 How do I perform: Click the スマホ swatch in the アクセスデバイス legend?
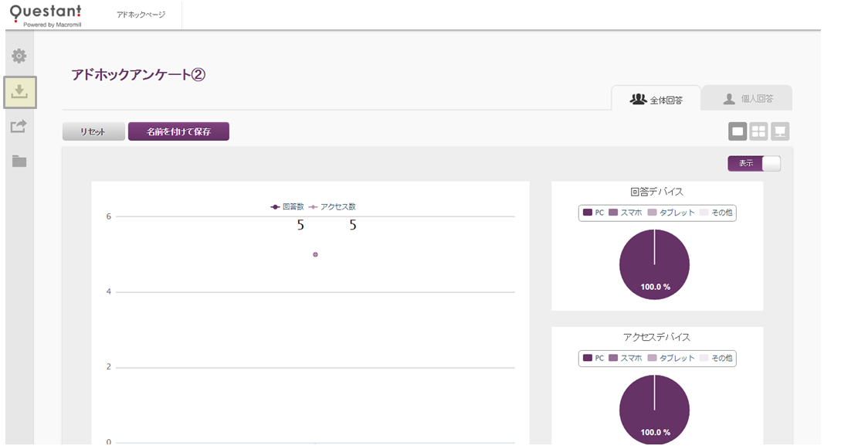click(613, 359)
